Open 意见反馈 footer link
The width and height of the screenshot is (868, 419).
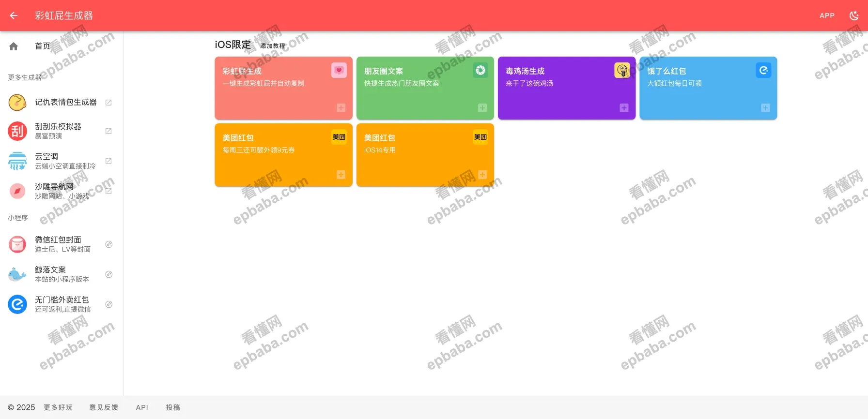click(x=104, y=407)
